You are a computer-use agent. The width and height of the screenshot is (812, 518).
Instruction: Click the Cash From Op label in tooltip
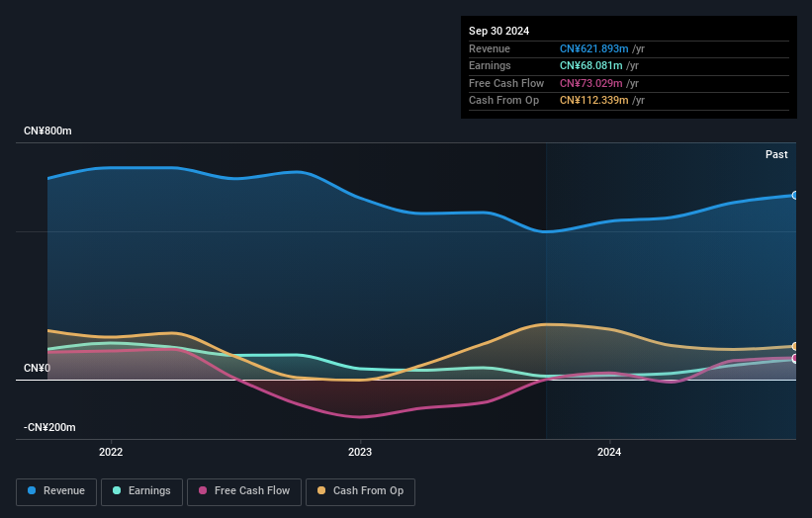pyautogui.click(x=503, y=101)
